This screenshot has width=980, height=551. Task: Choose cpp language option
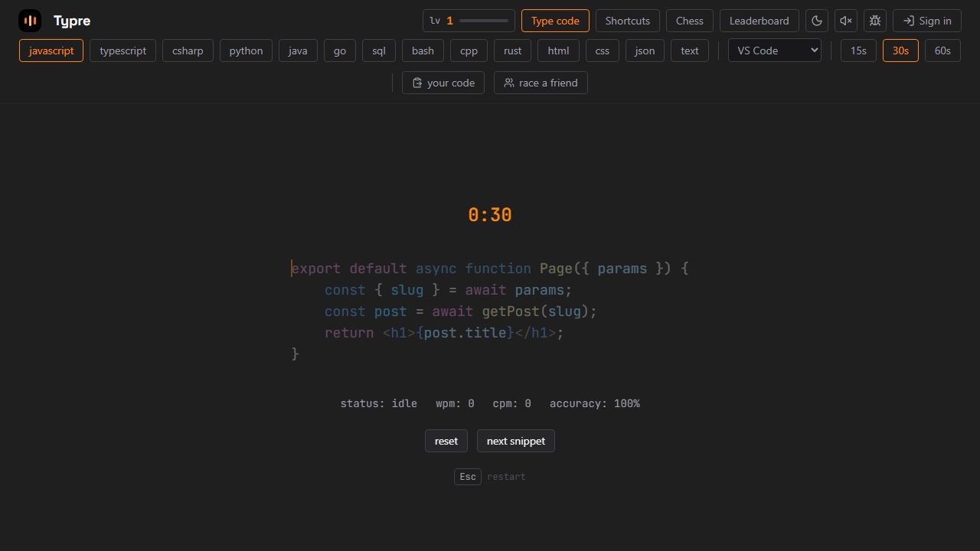(x=469, y=51)
